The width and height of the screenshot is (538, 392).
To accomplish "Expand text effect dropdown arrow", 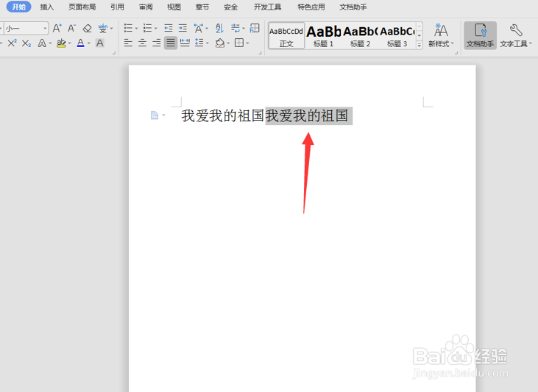I will pos(51,43).
